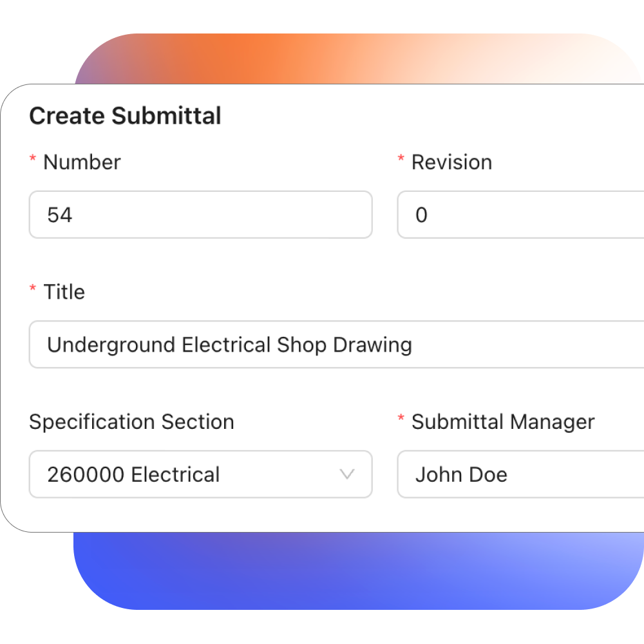The width and height of the screenshot is (644, 644).
Task: Click the Create Submittal heading
Action: tap(126, 116)
